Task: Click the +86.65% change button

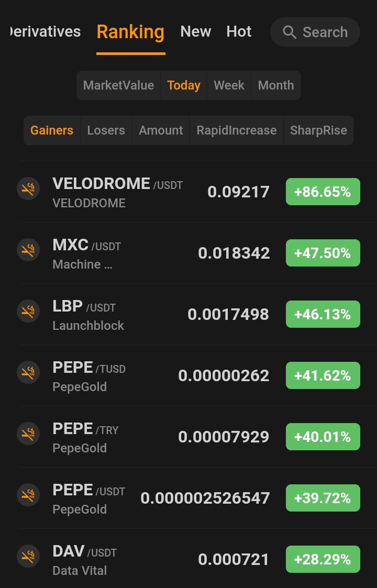Action: tap(323, 192)
